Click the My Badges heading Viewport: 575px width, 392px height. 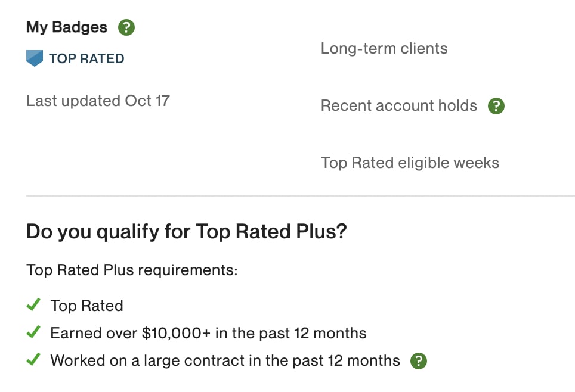tap(67, 27)
